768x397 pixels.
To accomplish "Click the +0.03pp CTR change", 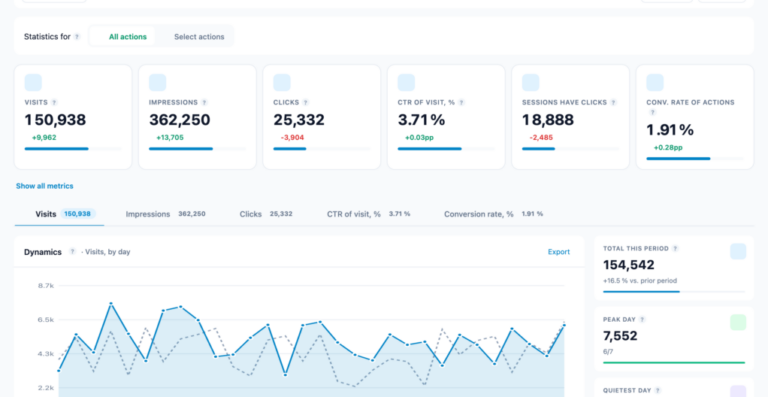I will 419,138.
